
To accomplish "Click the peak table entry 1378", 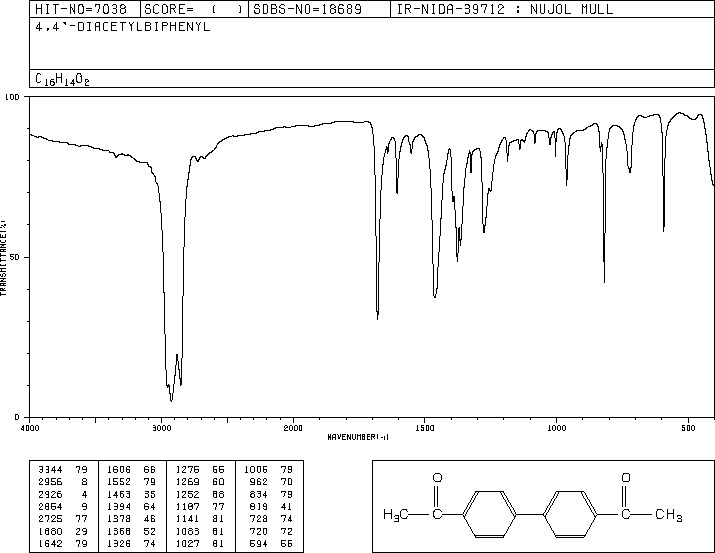I will coord(119,519).
